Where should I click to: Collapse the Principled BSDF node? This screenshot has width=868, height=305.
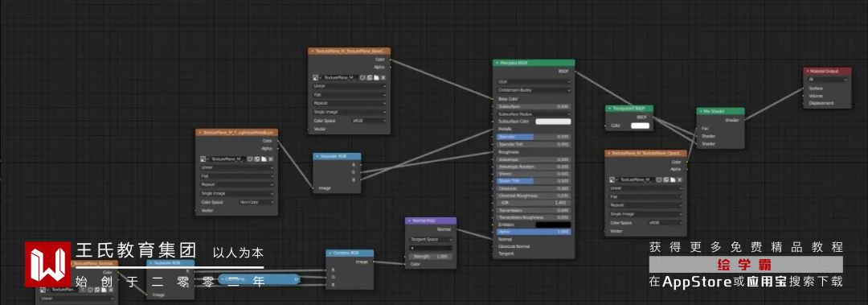(497, 64)
